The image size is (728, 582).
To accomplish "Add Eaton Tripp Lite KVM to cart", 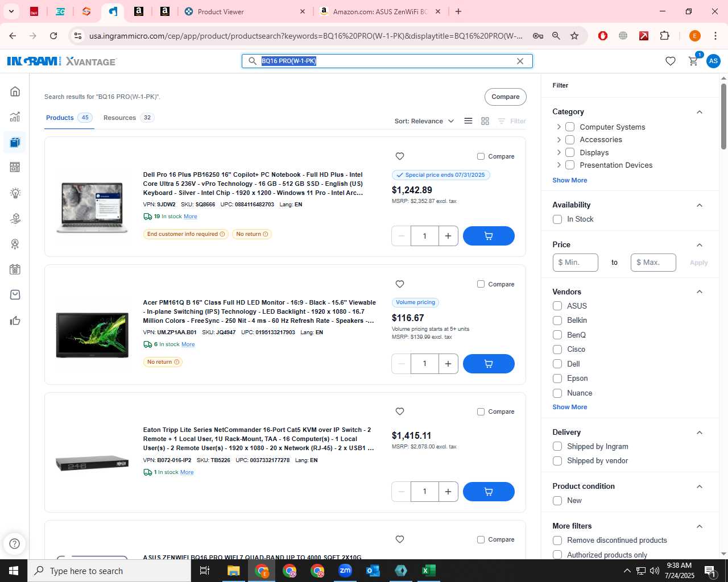I will click(489, 492).
